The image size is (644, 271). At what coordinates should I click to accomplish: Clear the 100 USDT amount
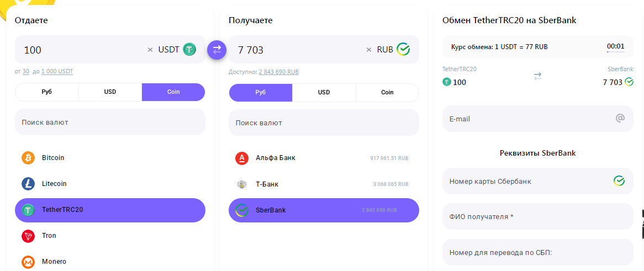tap(150, 50)
